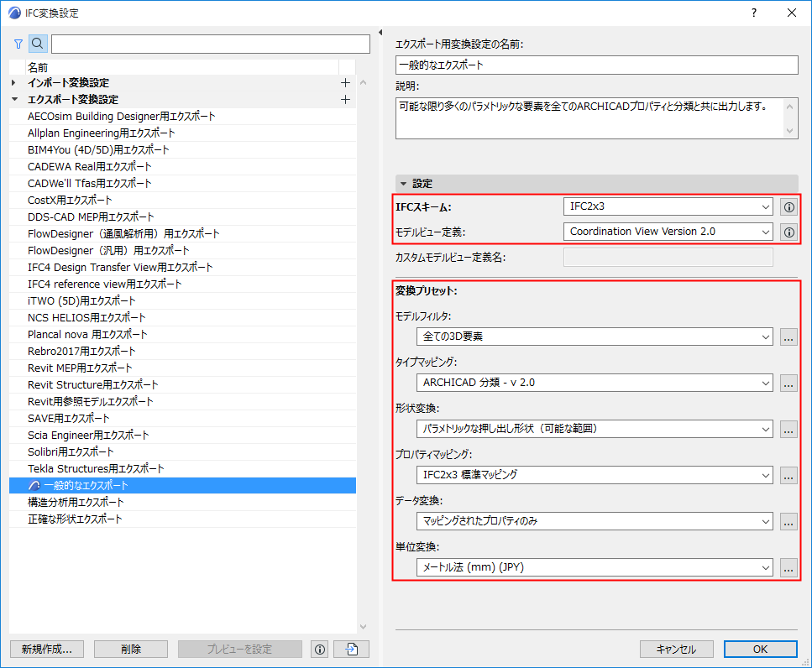This screenshot has height=668, width=812.
Task: Open the browse (…) button for モデルフィルタ
Action: pyautogui.click(x=788, y=337)
